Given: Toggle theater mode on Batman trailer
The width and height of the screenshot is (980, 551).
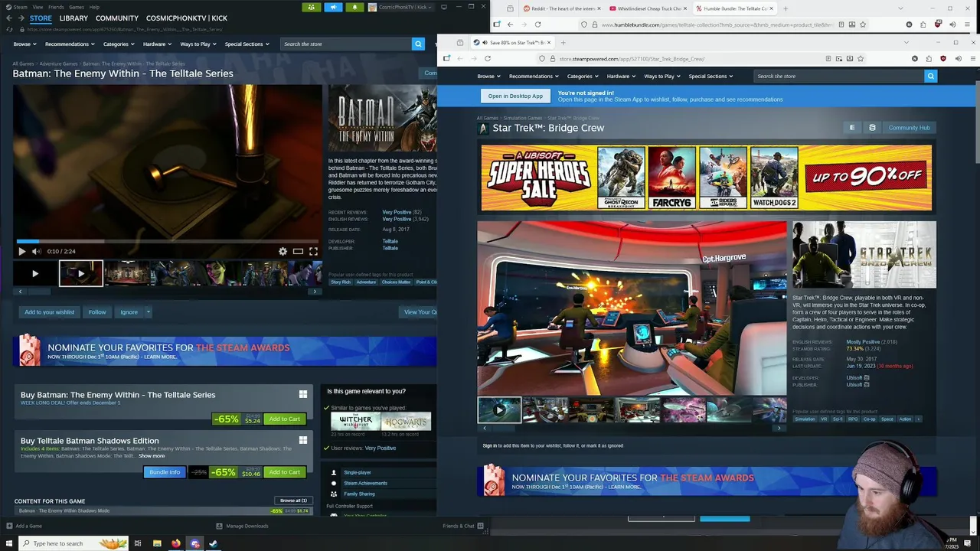Looking at the screenshot, I should 298,251.
